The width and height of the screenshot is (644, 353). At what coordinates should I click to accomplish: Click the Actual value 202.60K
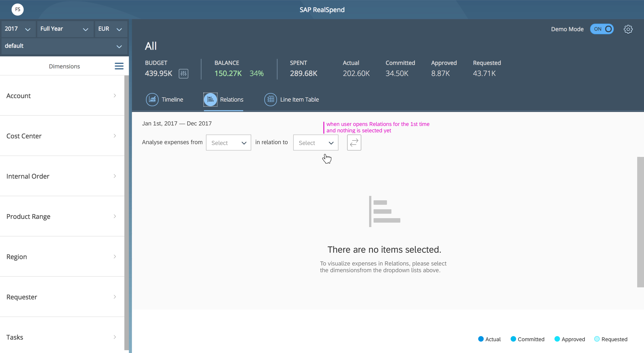coord(356,74)
